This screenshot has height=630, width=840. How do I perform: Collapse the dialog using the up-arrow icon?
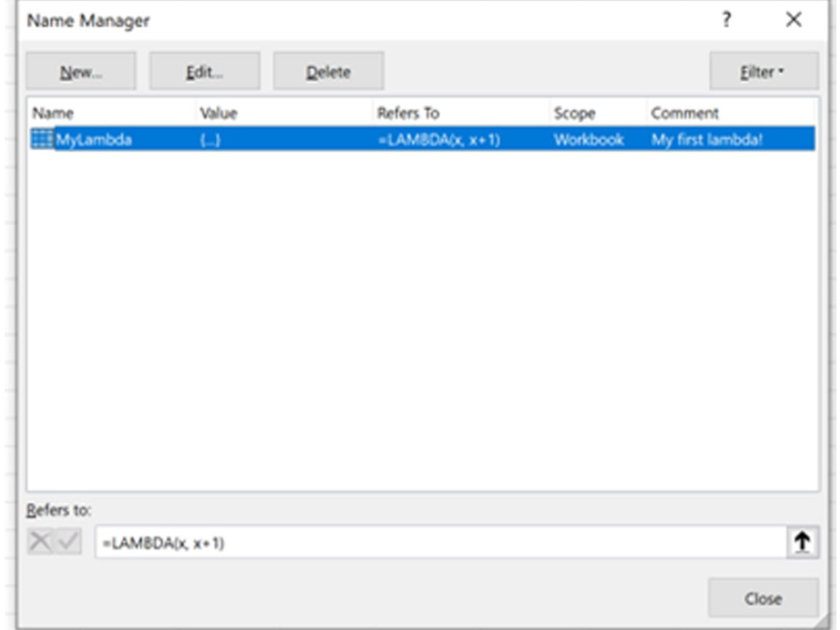point(802,542)
